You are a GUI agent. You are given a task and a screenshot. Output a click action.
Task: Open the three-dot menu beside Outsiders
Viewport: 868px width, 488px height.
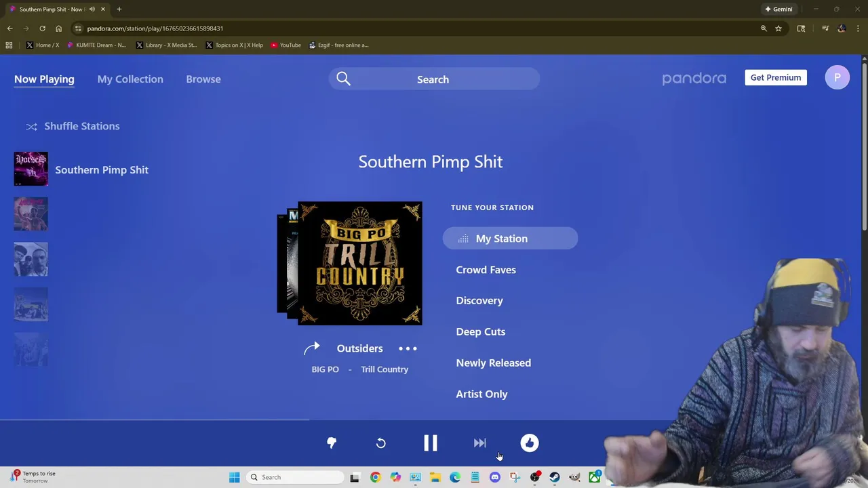(408, 348)
